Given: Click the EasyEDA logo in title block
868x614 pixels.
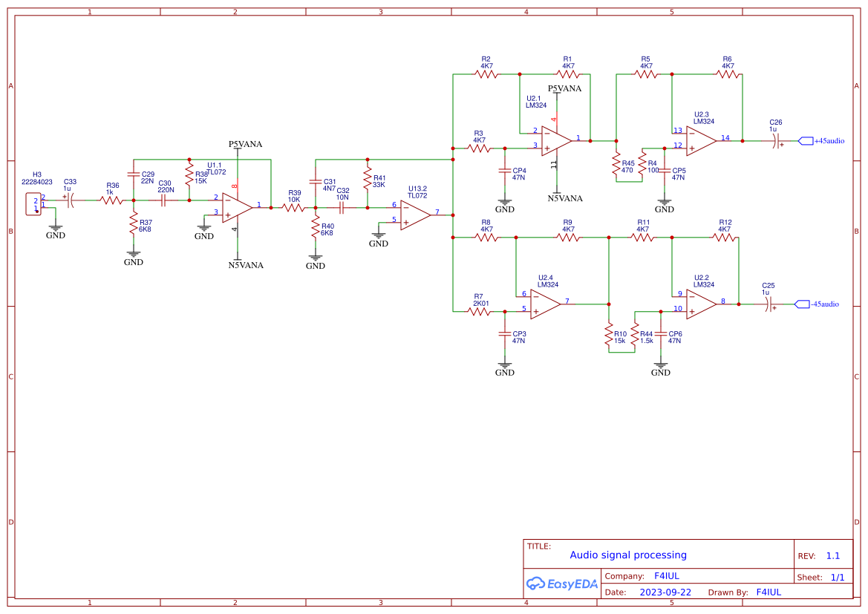Looking at the screenshot, I should click(562, 584).
